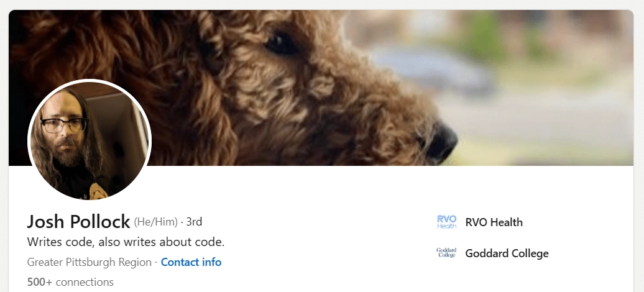
Task: Open the Goddard College school name link
Action: 507,253
